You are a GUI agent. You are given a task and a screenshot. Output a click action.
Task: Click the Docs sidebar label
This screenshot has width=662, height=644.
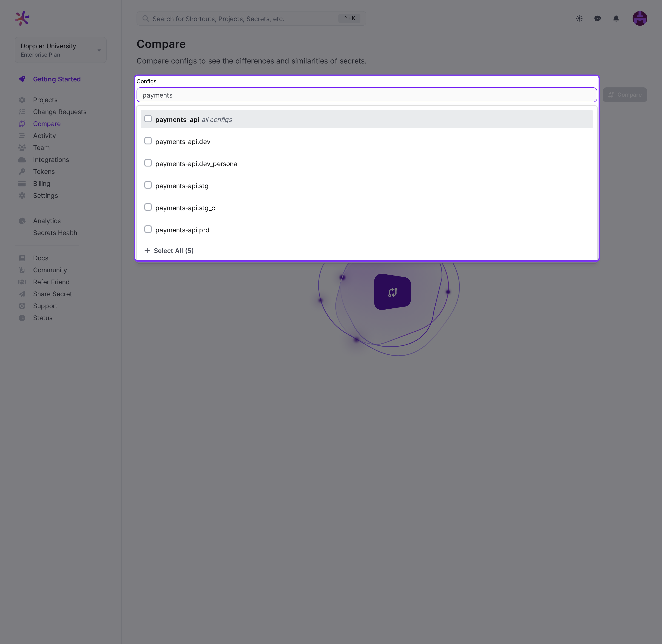point(41,258)
